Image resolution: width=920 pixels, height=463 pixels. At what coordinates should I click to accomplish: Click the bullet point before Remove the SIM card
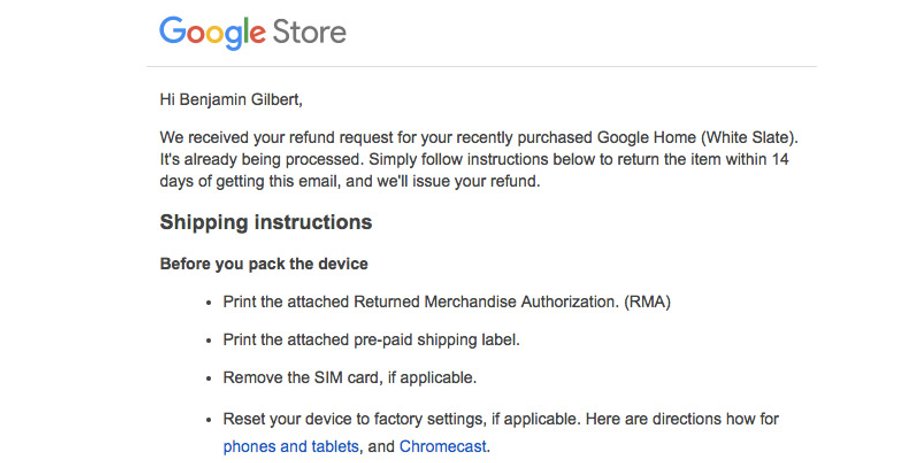click(x=208, y=380)
